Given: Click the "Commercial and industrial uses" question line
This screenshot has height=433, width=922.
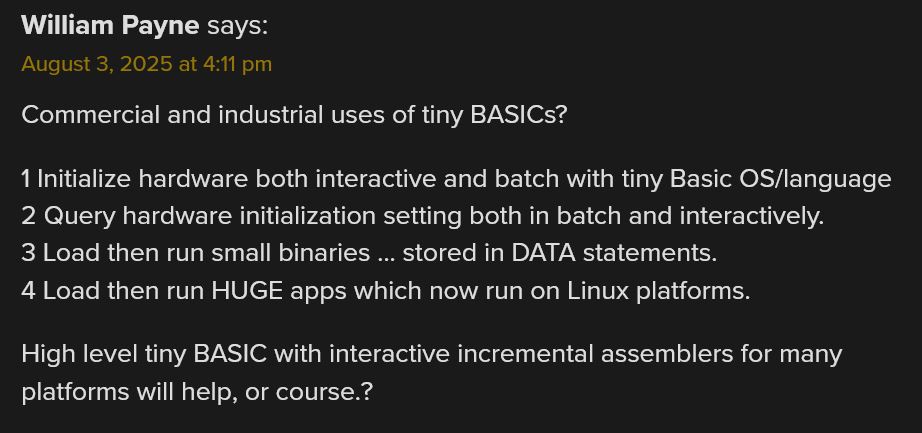Looking at the screenshot, I should point(294,115).
